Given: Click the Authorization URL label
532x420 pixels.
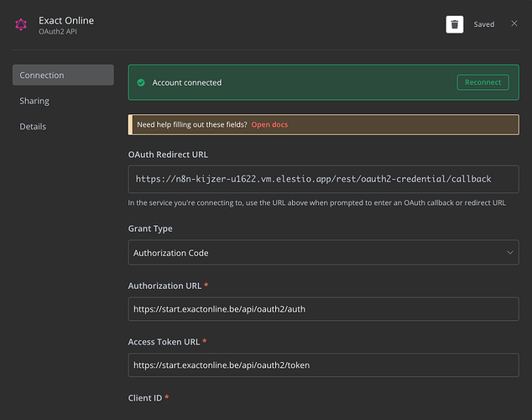Looking at the screenshot, I should pos(164,286).
